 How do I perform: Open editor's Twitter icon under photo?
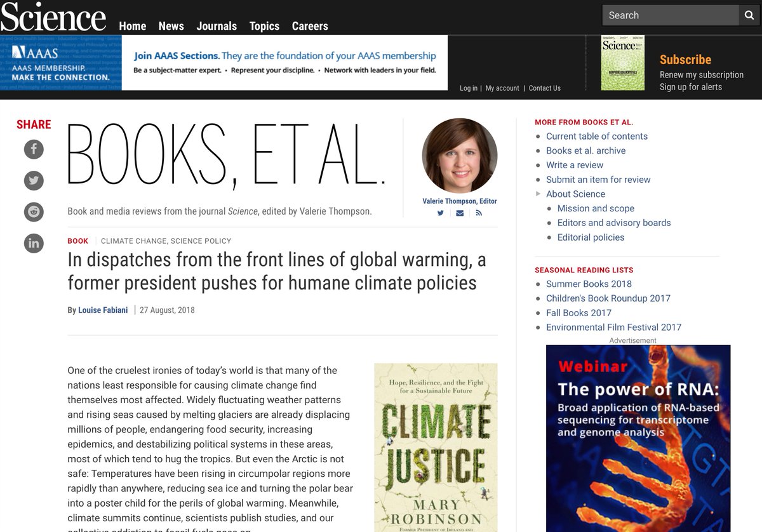[x=440, y=213]
